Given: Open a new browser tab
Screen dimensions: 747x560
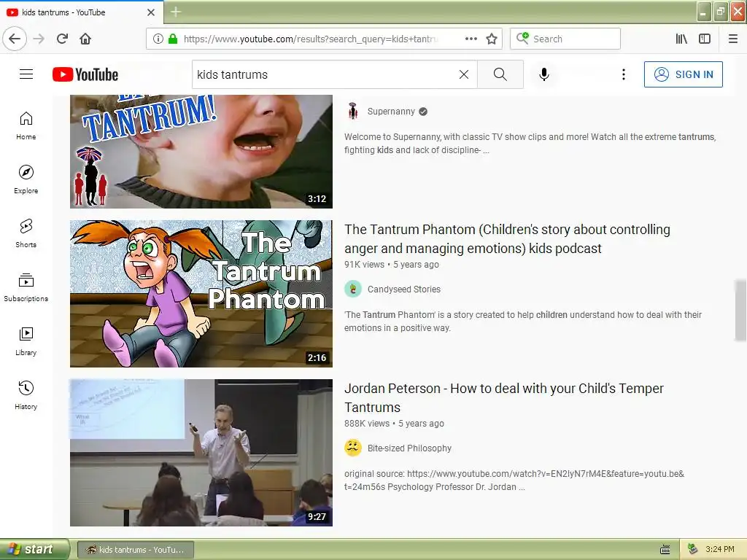Looking at the screenshot, I should (175, 12).
